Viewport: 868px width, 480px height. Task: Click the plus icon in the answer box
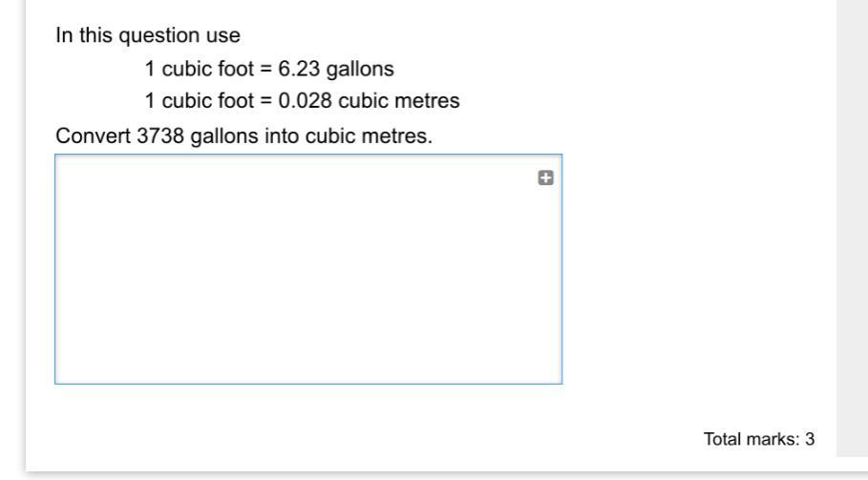[546, 177]
